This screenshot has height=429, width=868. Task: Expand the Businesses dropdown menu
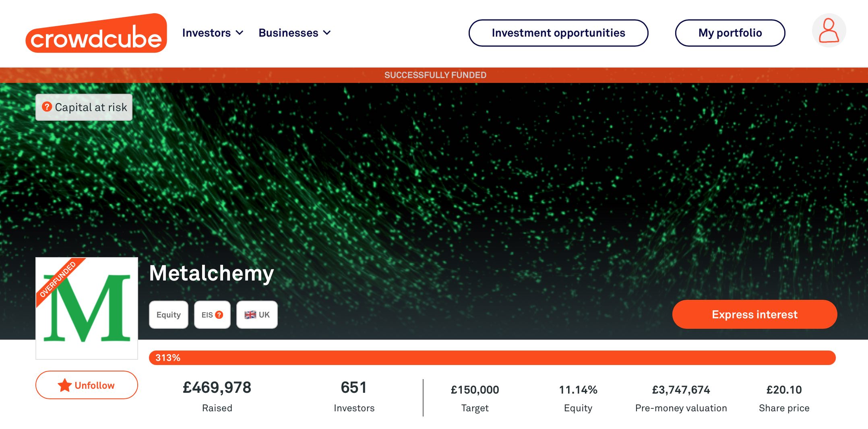point(295,33)
